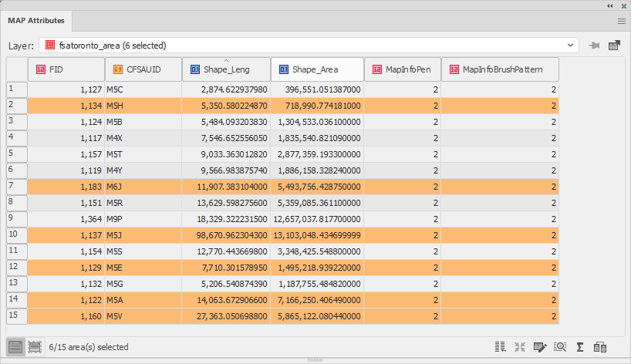This screenshot has width=631, height=364.
Task: Click the Layer dropdown chevron arrow
Action: (x=570, y=45)
